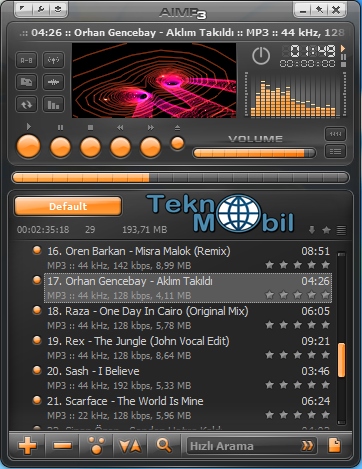The height and width of the screenshot is (469, 362).
Task: Open the sound effects manager icon
Action: [53, 82]
